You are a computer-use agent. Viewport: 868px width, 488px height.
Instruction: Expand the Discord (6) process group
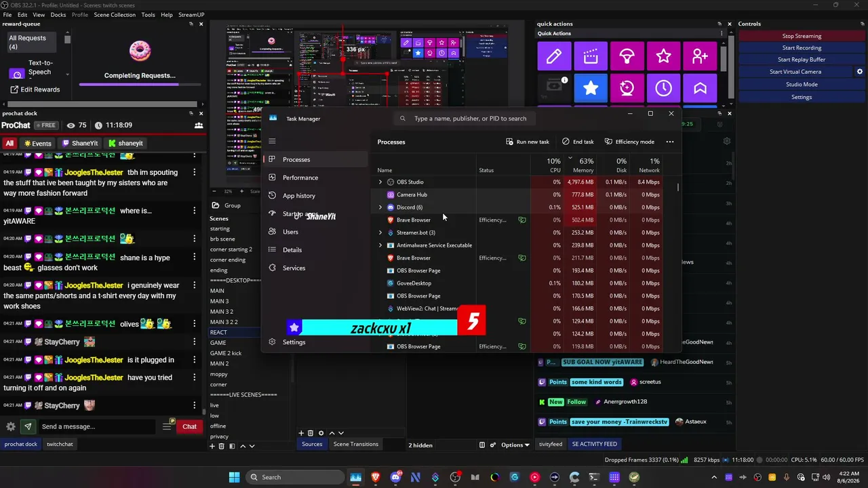[380, 207]
